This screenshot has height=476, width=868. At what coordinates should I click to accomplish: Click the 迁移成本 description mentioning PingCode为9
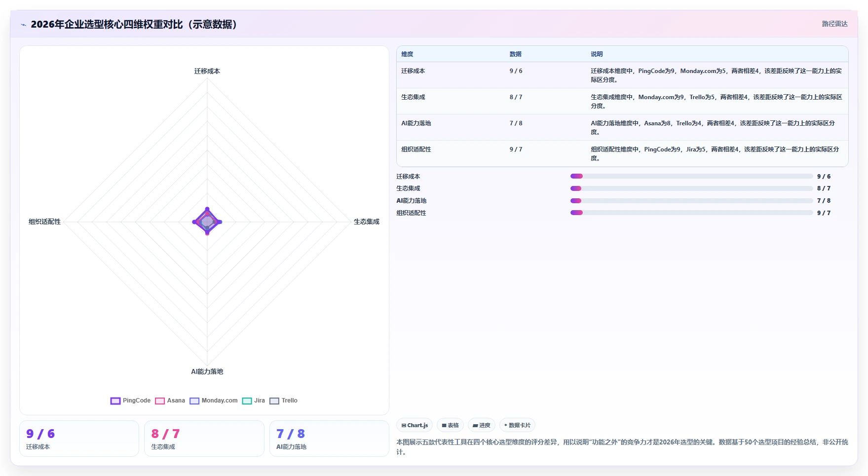click(717, 75)
